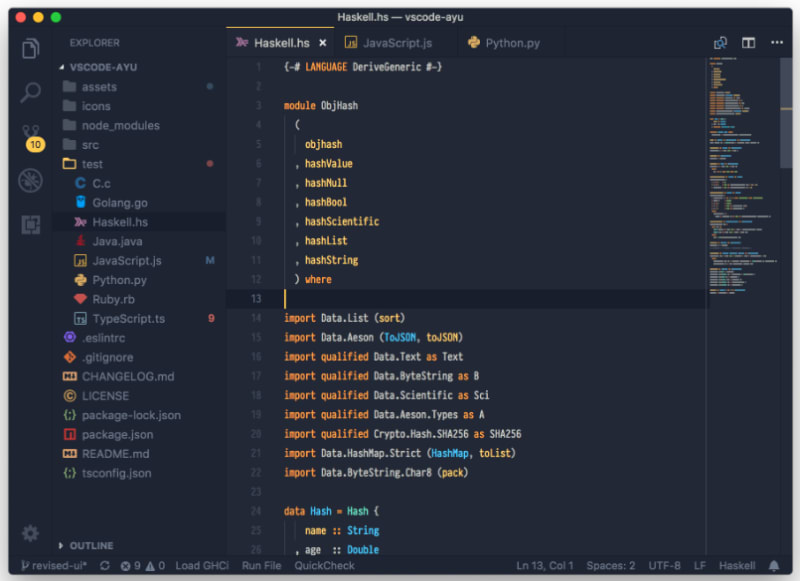Click the "import Data.List (sort)" line

344,318
